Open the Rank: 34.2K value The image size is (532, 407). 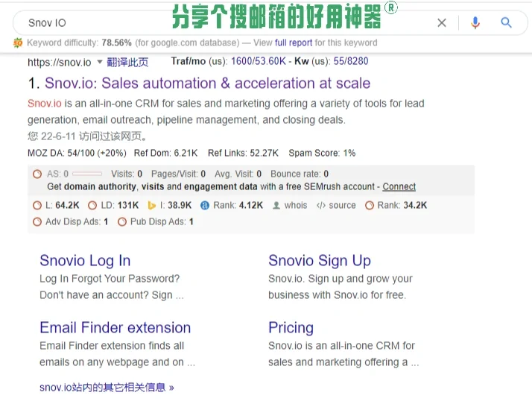[x=415, y=206]
